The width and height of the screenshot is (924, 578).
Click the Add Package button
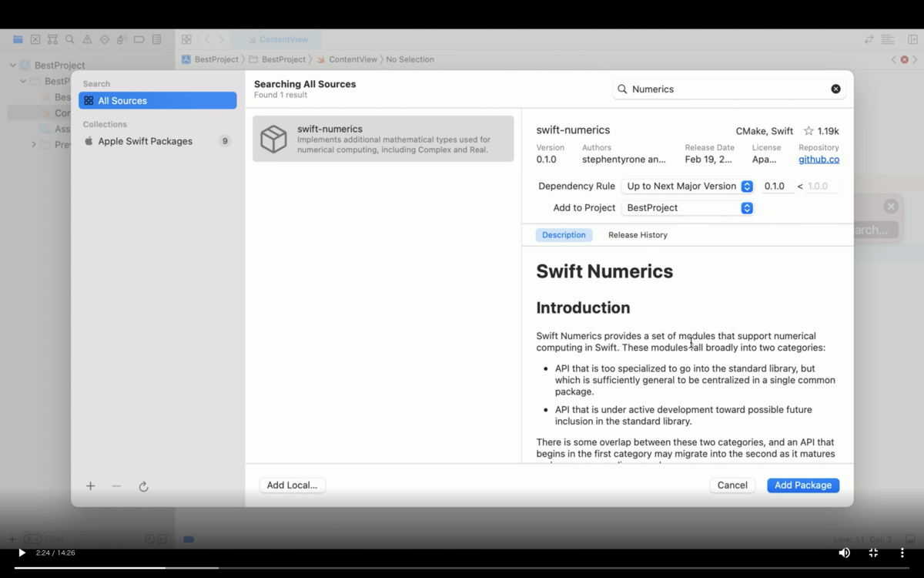pyautogui.click(x=803, y=486)
